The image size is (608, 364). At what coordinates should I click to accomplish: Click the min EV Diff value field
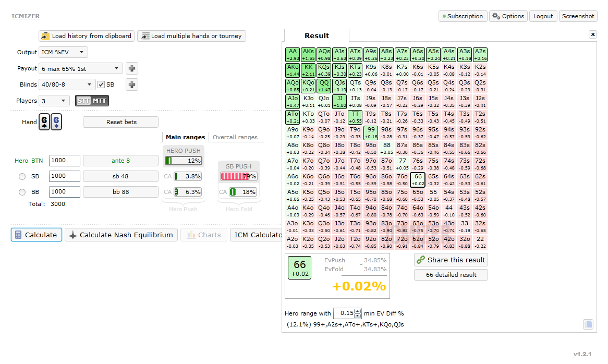(344, 313)
